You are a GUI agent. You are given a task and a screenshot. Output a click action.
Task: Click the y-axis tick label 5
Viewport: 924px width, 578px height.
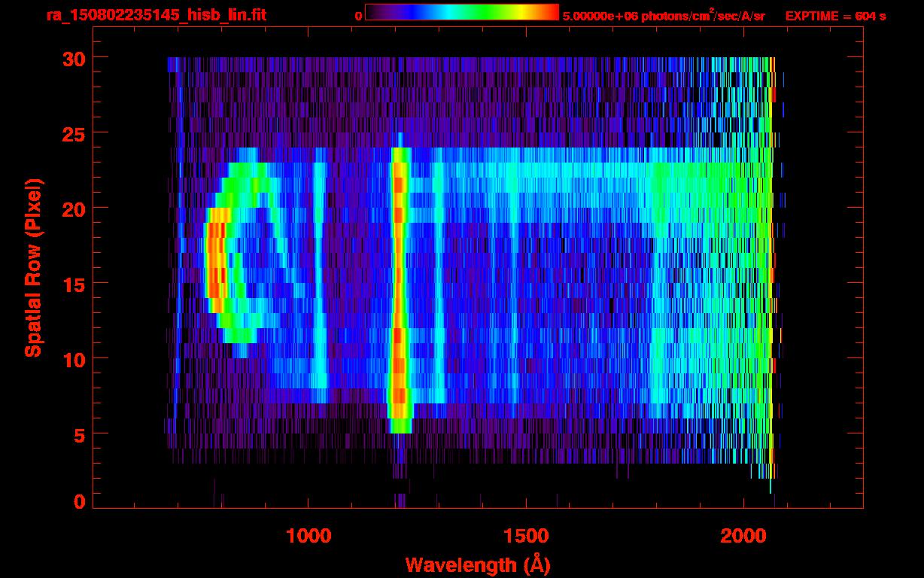[x=80, y=434]
